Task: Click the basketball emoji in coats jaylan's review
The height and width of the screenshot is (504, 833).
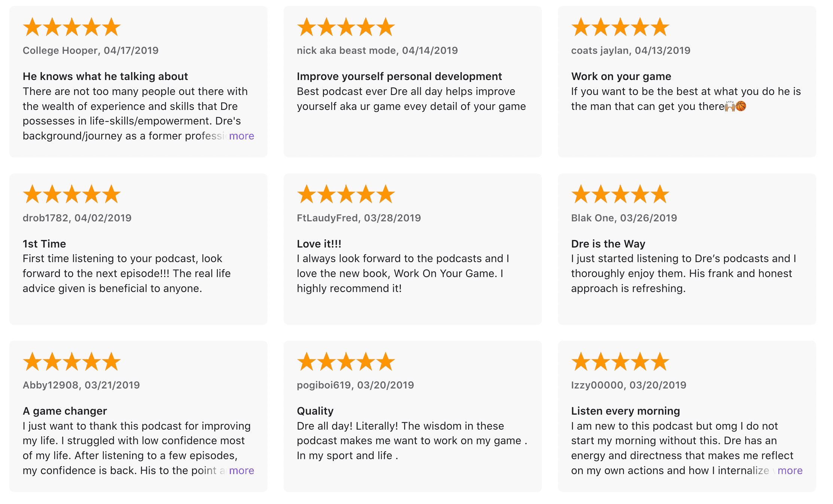Action: click(741, 106)
